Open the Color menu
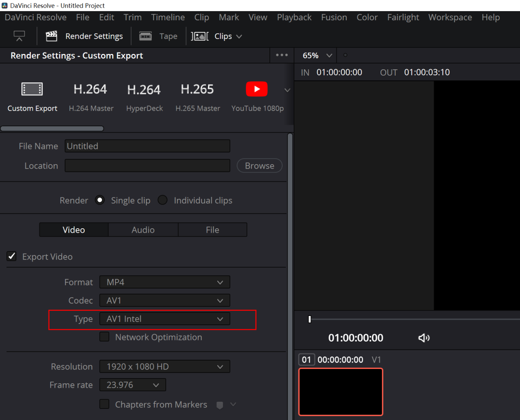This screenshot has height=420, width=520. click(367, 17)
